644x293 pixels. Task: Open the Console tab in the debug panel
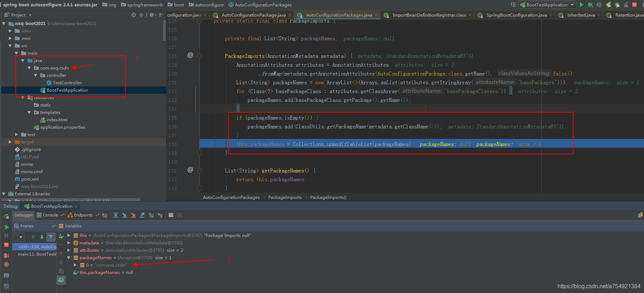click(50, 215)
